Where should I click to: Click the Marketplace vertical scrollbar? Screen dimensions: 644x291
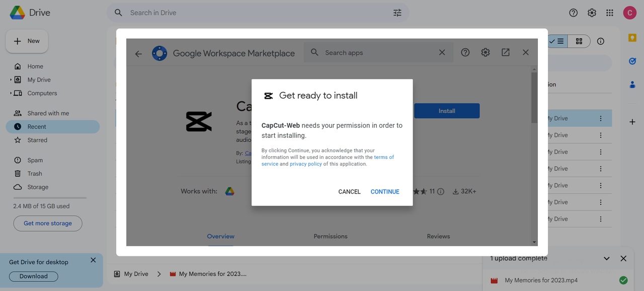click(x=534, y=98)
